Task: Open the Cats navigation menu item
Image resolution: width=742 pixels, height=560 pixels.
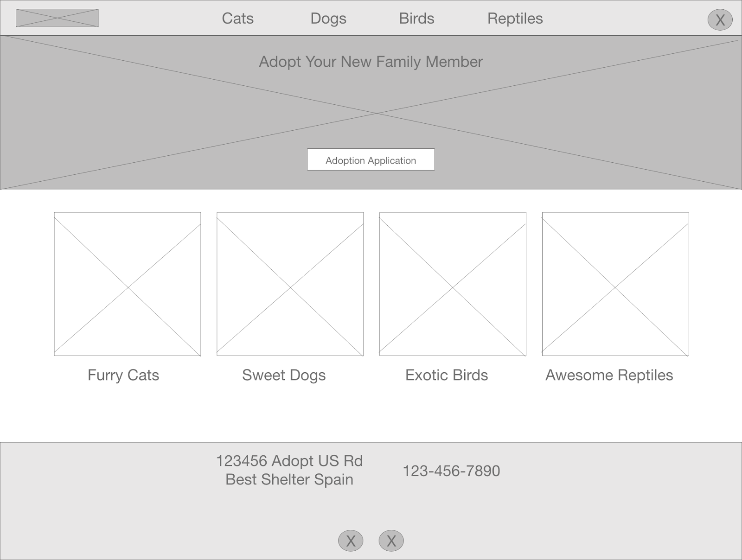Action: click(237, 19)
